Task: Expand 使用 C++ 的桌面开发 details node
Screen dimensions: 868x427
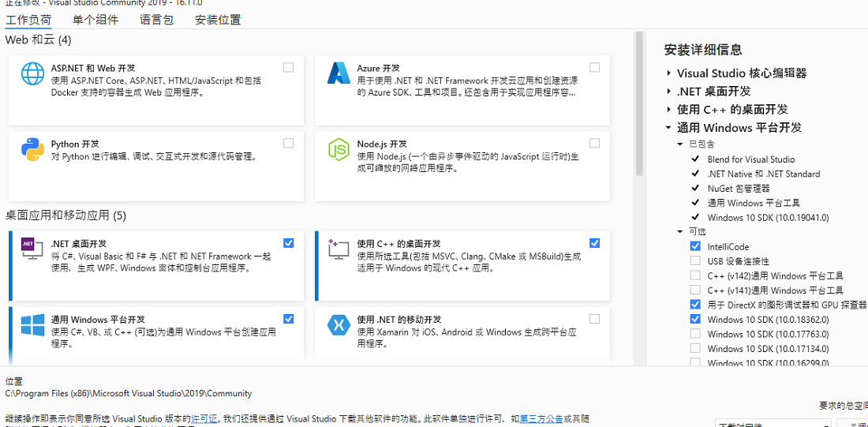Action: coord(669,110)
